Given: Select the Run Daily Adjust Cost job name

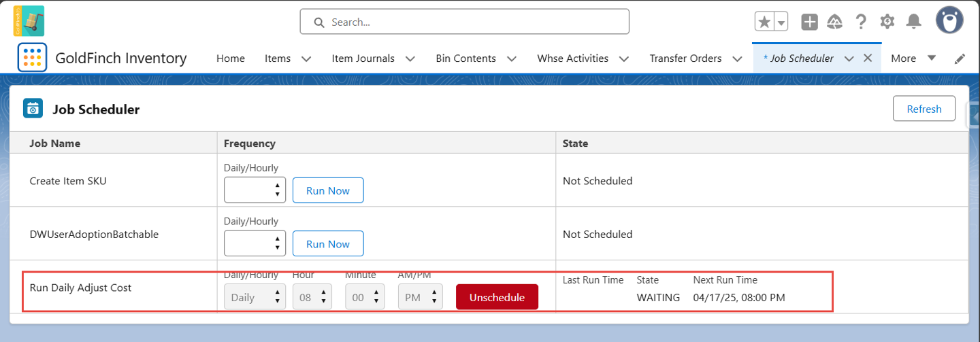Looking at the screenshot, I should pos(80,288).
